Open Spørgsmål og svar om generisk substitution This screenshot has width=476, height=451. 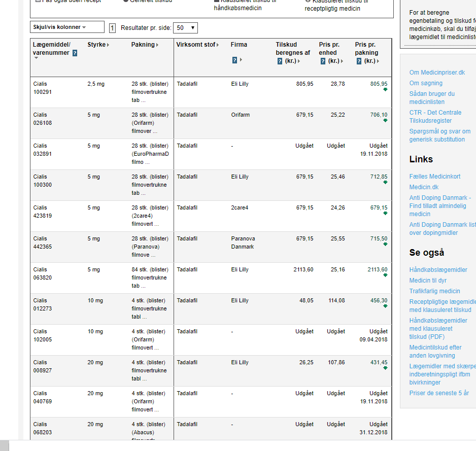coord(439,135)
